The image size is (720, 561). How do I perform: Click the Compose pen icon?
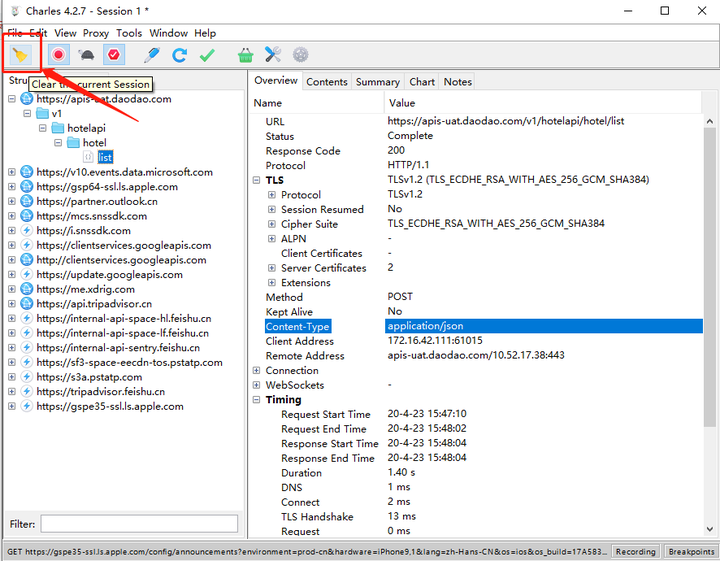click(x=152, y=55)
